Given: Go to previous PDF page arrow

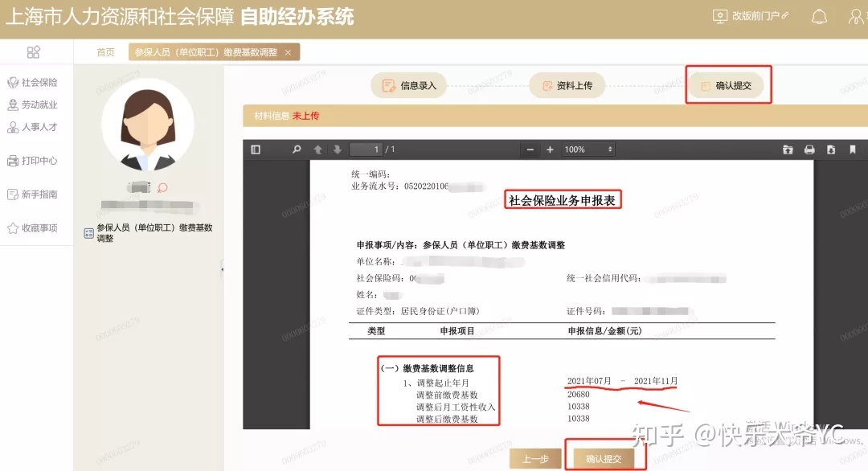Looking at the screenshot, I should coord(317,149).
